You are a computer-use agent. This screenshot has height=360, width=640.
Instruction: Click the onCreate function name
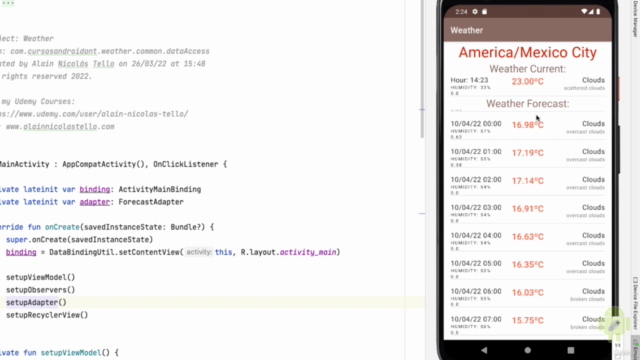tap(62, 227)
